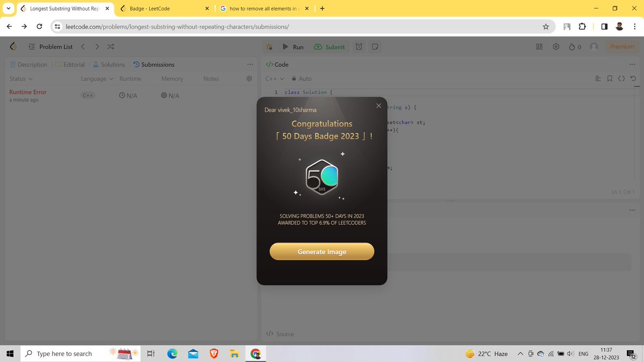
Task: Pick a random problem shuffle icon
Action: [111, 47]
